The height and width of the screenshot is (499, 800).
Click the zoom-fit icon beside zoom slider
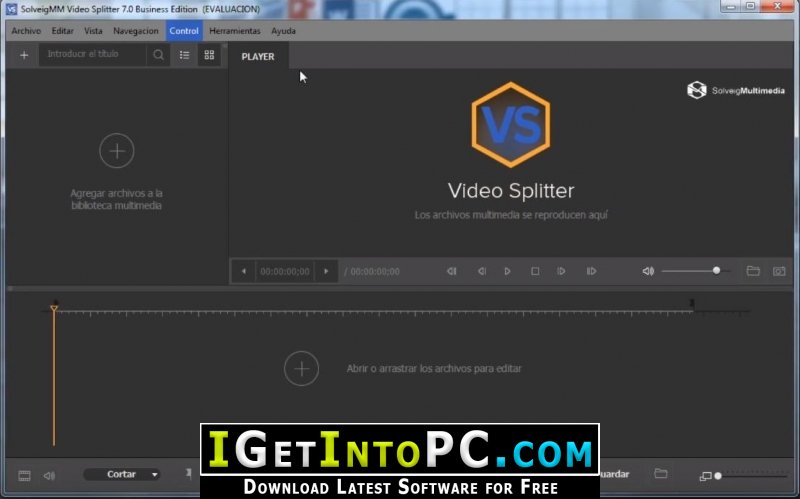click(705, 477)
